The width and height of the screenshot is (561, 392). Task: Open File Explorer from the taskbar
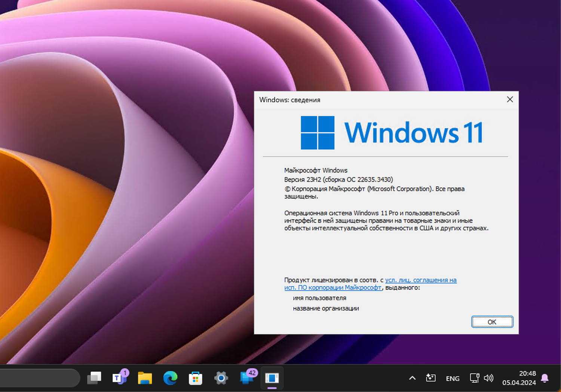[x=145, y=378]
